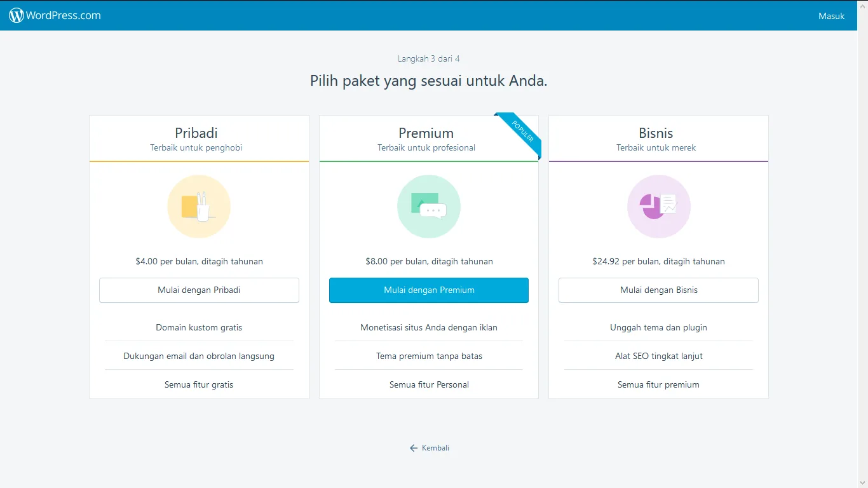Click 'Tema premium tanpa batas' feature

(x=429, y=356)
